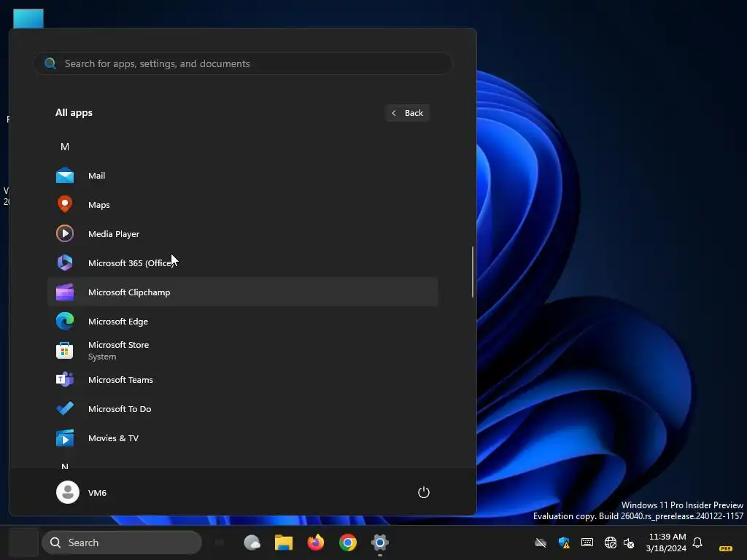Click the Start button on the taskbar

coord(24,542)
